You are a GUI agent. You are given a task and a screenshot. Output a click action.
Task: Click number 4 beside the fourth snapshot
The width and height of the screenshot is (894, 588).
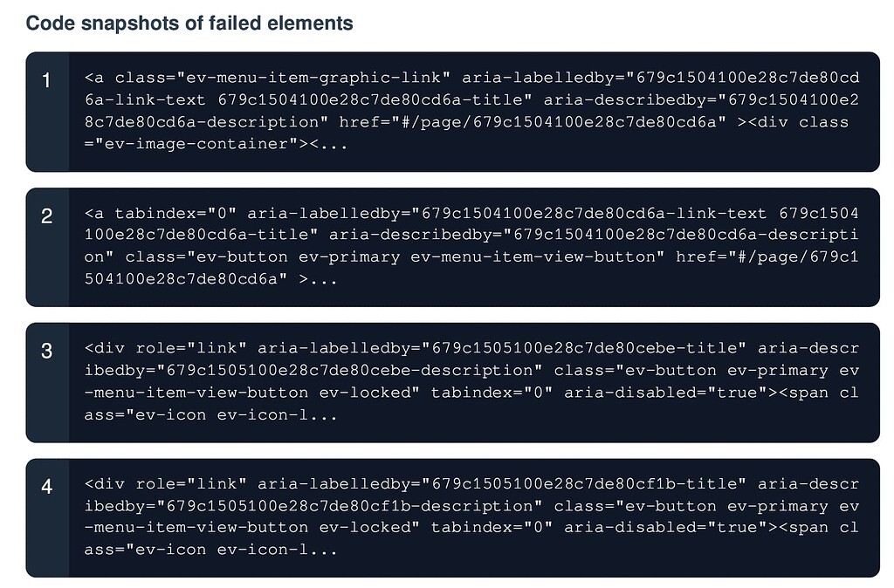tap(47, 486)
